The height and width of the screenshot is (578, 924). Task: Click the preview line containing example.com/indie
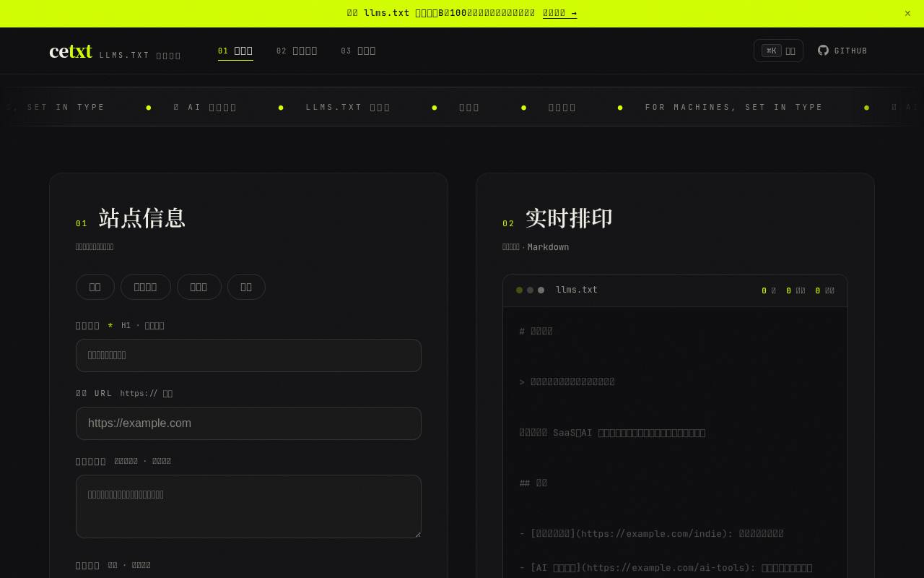tap(651, 534)
